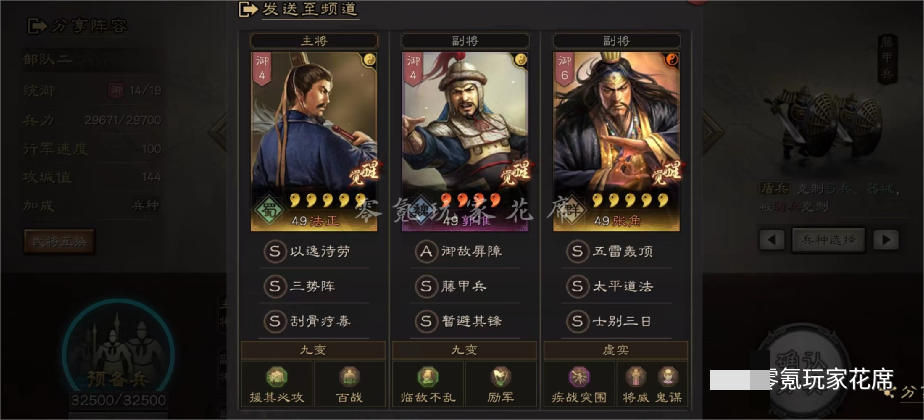Click the 分享阵容 share icon
The image size is (924, 420).
pyautogui.click(x=38, y=26)
